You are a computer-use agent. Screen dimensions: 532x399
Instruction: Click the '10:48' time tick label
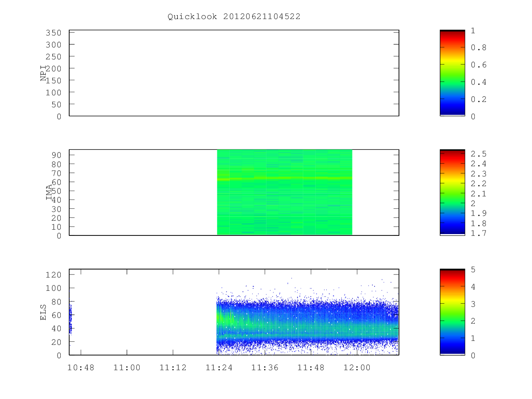tap(81, 368)
